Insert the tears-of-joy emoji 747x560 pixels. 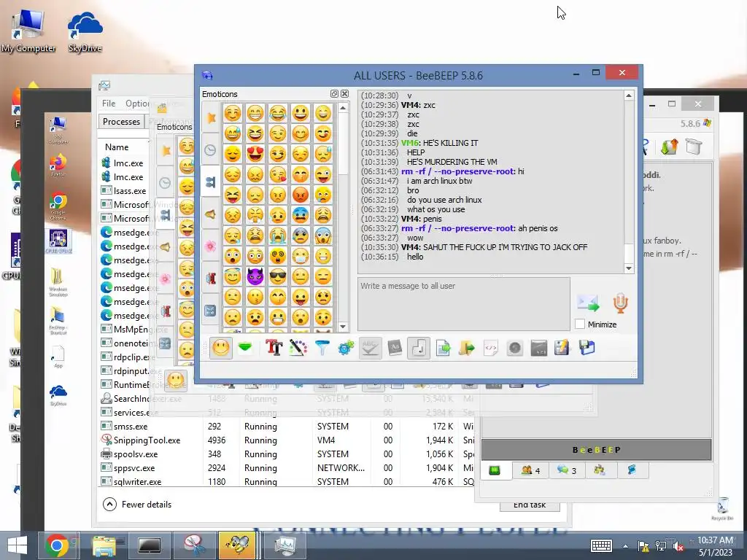tap(278, 113)
